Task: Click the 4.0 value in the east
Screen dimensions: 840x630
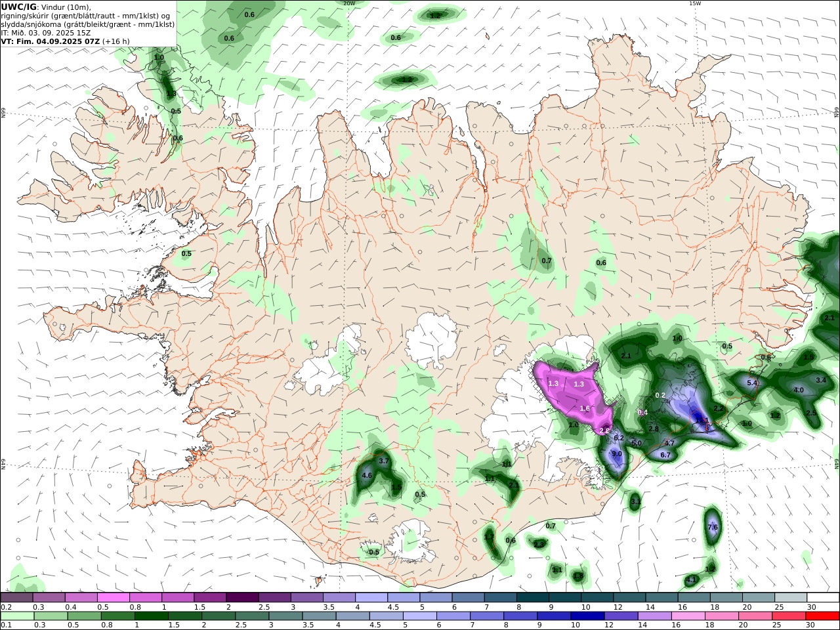Action: (799, 390)
